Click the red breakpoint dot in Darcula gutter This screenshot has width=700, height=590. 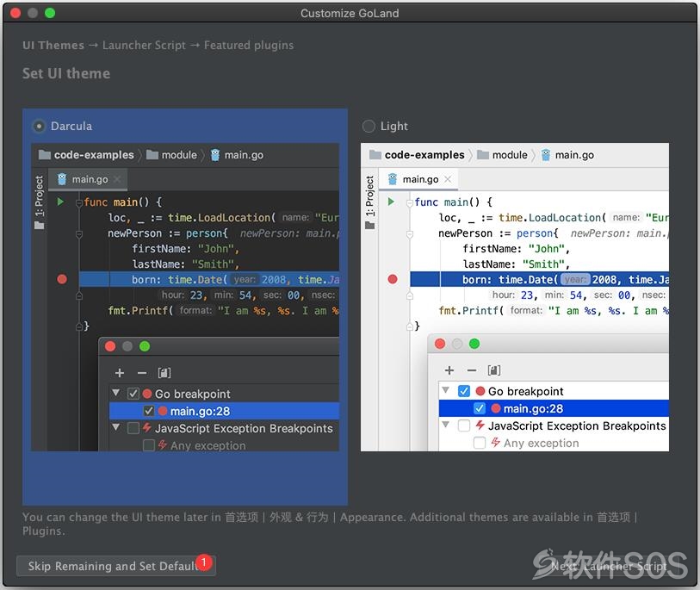pyautogui.click(x=62, y=279)
